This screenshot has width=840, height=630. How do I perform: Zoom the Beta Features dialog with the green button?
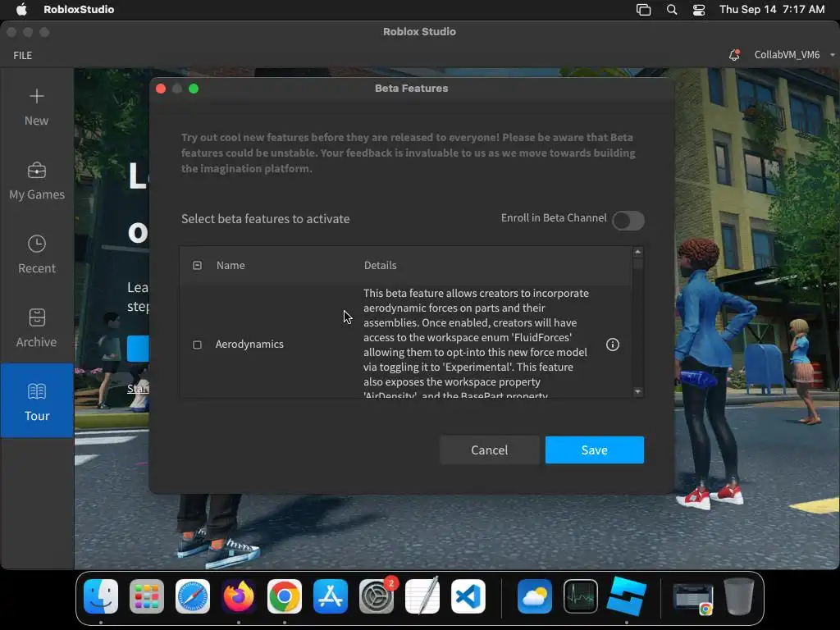tap(194, 89)
